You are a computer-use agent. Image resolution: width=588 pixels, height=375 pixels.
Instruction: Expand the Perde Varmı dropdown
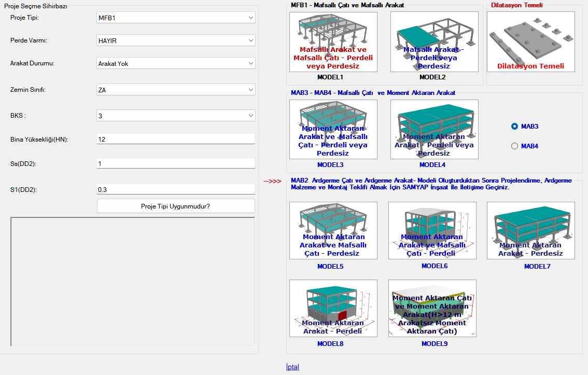[x=176, y=40]
